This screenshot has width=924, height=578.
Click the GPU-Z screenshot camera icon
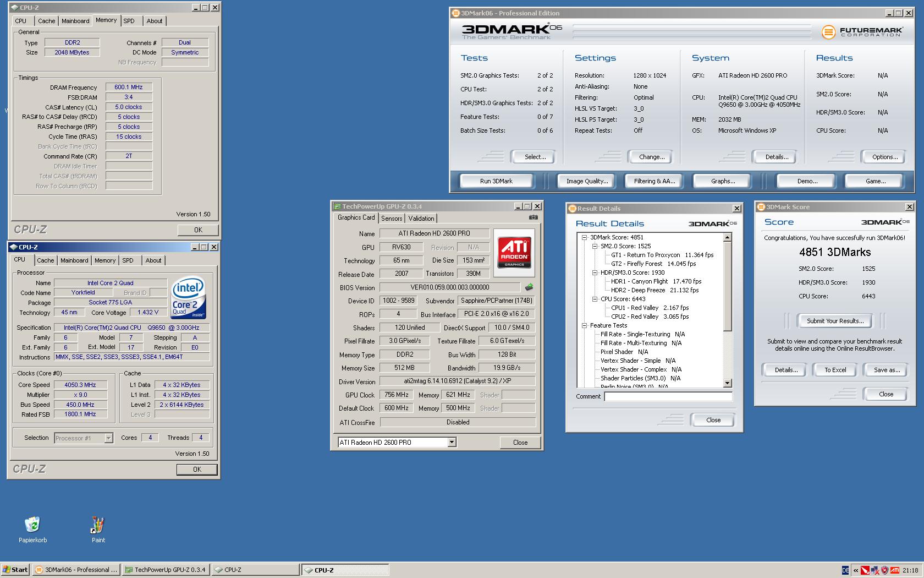pyautogui.click(x=533, y=217)
